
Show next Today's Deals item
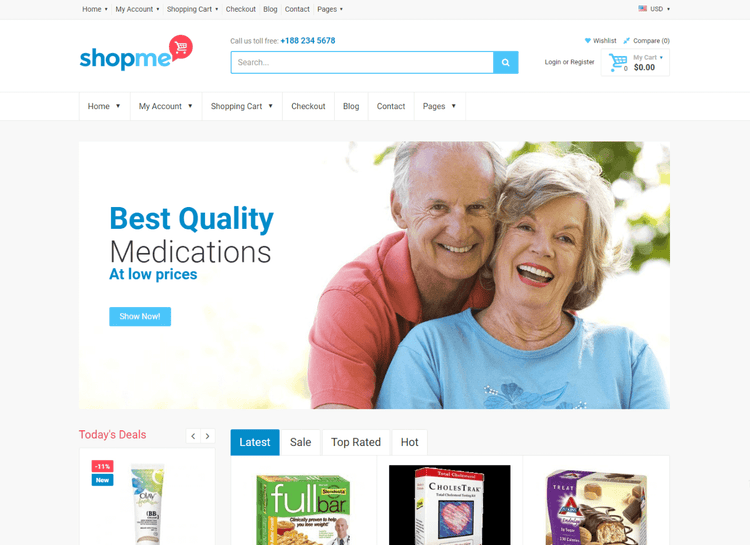(x=208, y=436)
